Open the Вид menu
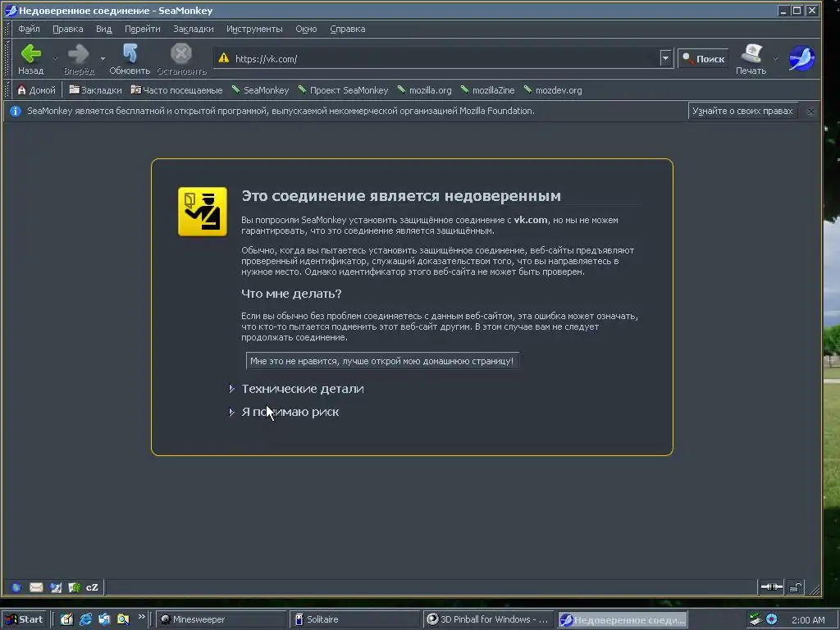Screen dimensions: 840x630 coord(104,29)
